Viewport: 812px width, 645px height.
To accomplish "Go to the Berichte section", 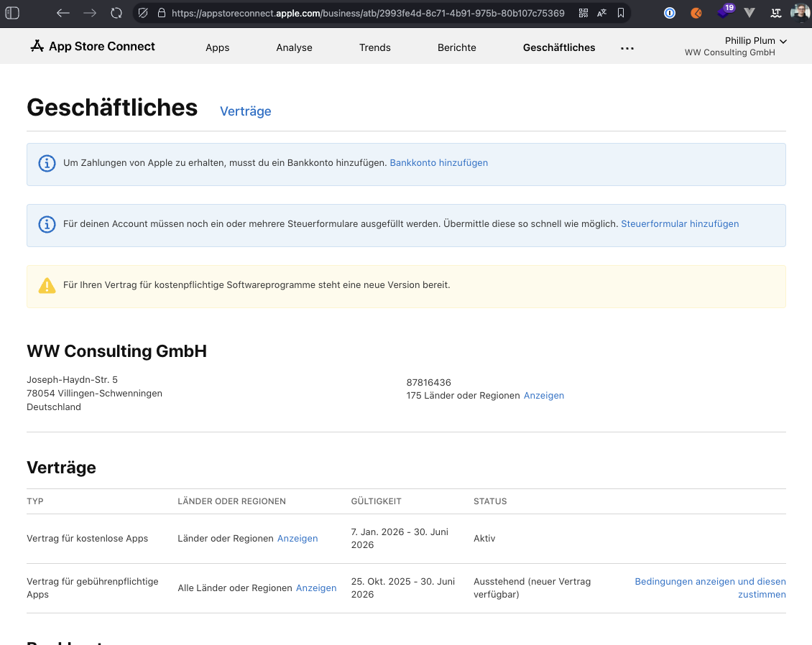I will click(x=456, y=47).
